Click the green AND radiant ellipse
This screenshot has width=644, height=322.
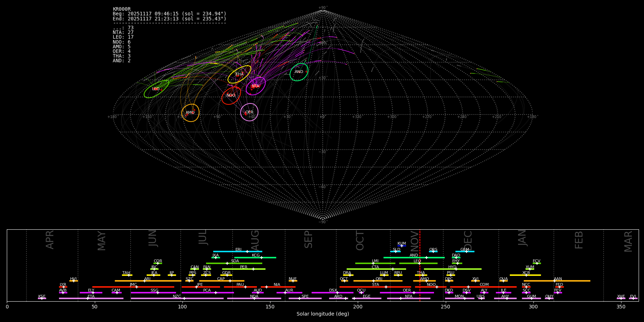point(299,72)
